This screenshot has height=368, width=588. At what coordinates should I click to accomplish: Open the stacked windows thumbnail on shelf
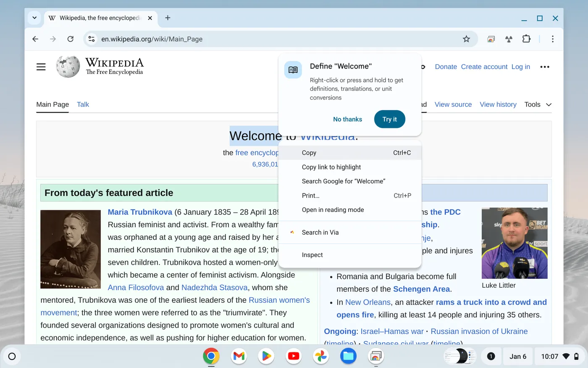(460, 357)
